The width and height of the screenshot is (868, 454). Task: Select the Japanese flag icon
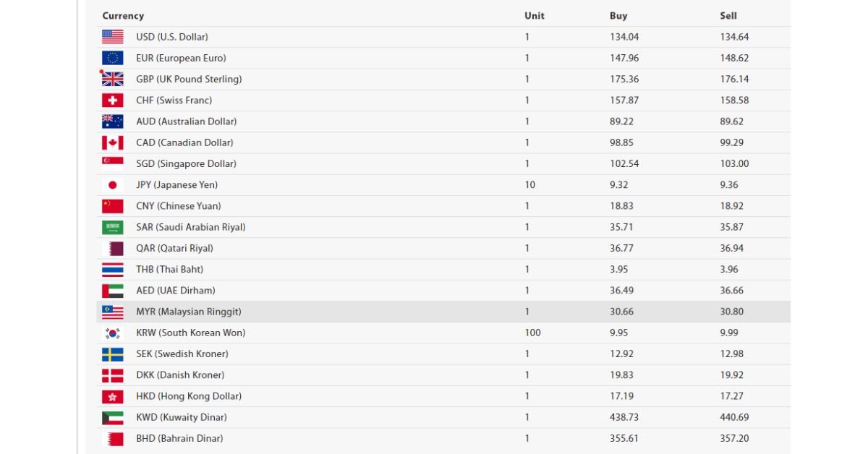112,184
